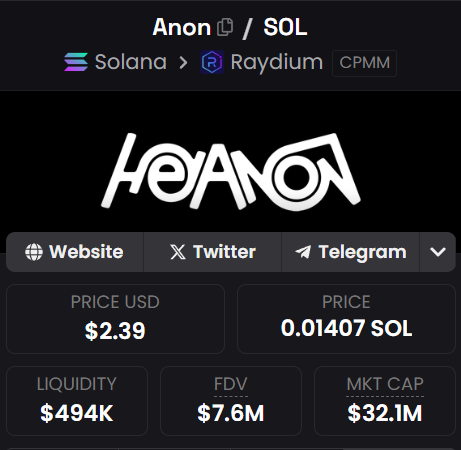
Task: Click the X logo beside Twitter
Action: click(178, 252)
